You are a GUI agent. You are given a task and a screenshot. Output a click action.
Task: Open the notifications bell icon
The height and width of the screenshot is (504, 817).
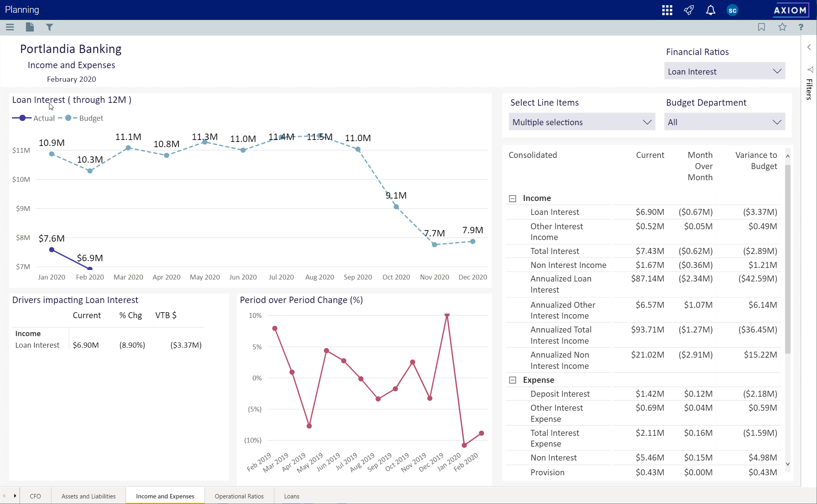click(711, 10)
